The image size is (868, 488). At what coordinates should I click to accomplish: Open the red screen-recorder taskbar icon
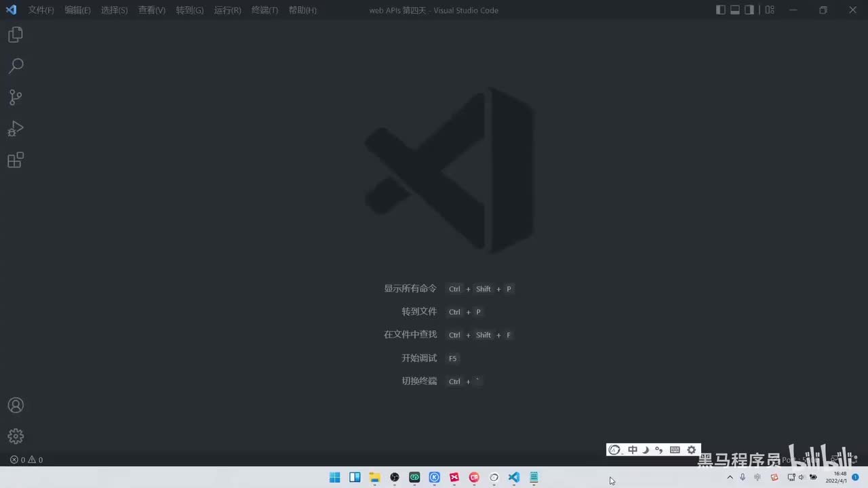tap(474, 477)
